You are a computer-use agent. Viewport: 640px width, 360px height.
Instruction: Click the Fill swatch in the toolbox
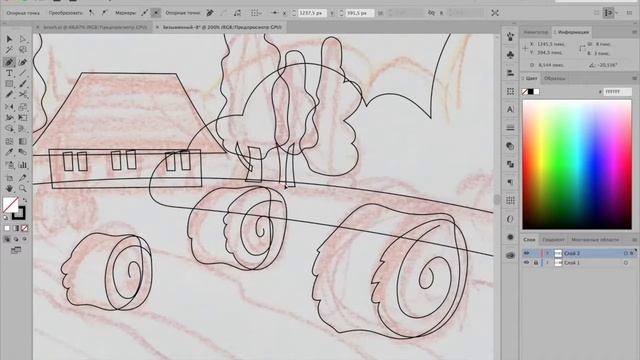click(x=10, y=204)
